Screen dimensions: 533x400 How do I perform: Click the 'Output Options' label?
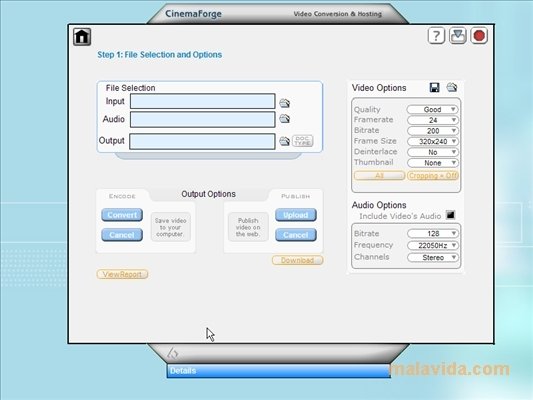pyautogui.click(x=208, y=194)
